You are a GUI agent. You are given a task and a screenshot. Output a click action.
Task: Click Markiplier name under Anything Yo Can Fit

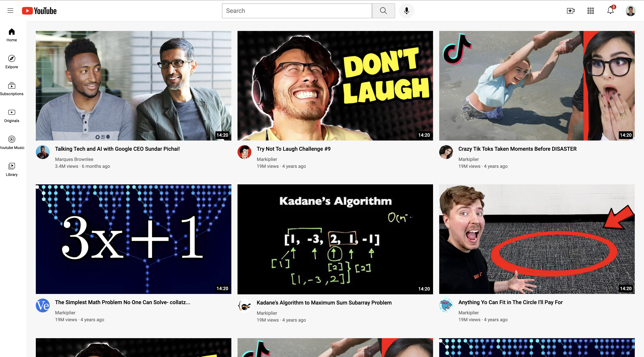468,313
